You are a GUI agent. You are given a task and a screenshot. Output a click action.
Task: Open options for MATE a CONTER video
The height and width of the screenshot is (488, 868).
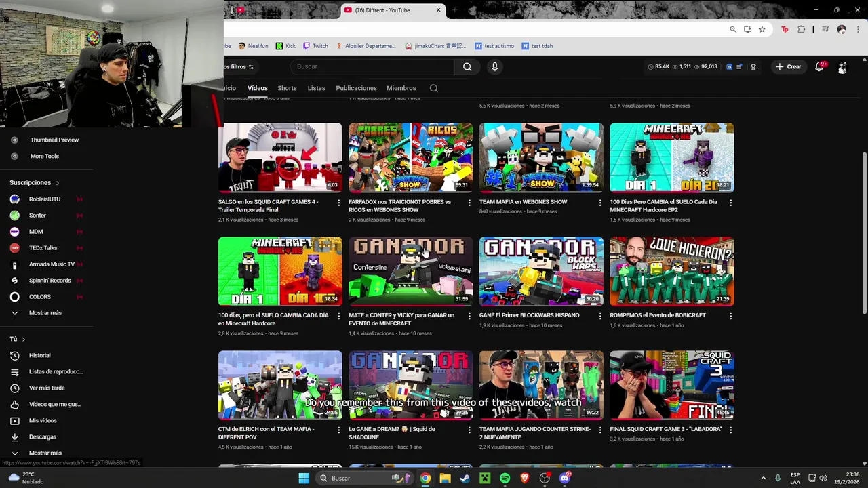pyautogui.click(x=469, y=316)
